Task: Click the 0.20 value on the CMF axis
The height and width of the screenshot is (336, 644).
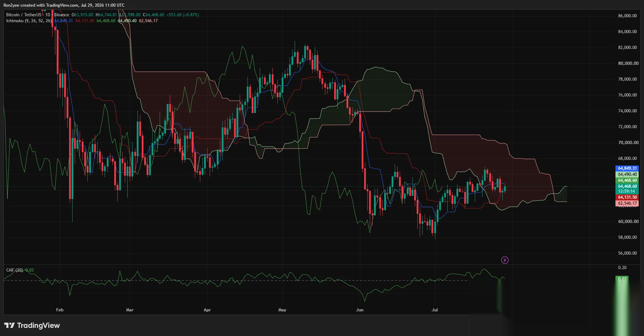Action: [x=622, y=268]
